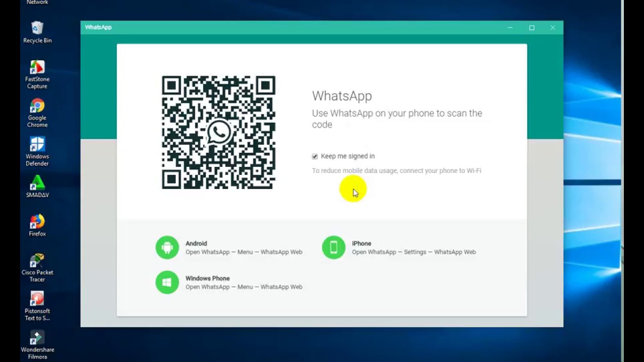Click the 'Use WhatsApp on your phone' instruction
Image resolution: width=644 pixels, height=362 pixels.
point(397,119)
